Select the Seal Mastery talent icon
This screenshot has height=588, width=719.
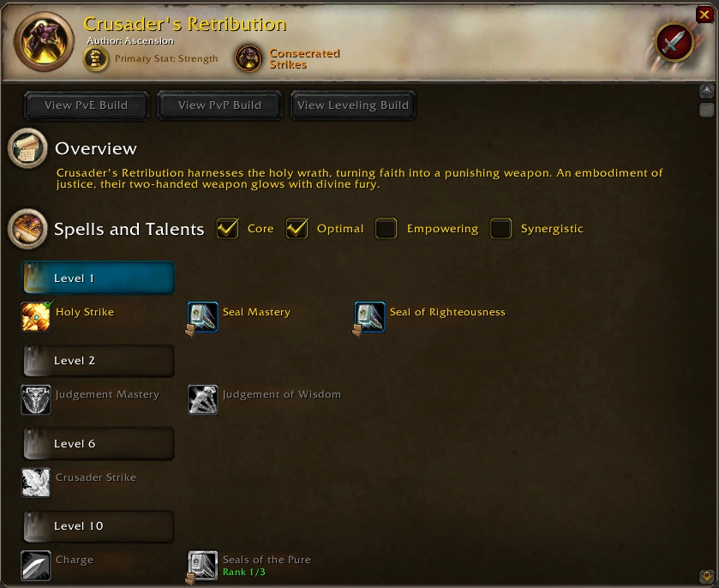203,316
